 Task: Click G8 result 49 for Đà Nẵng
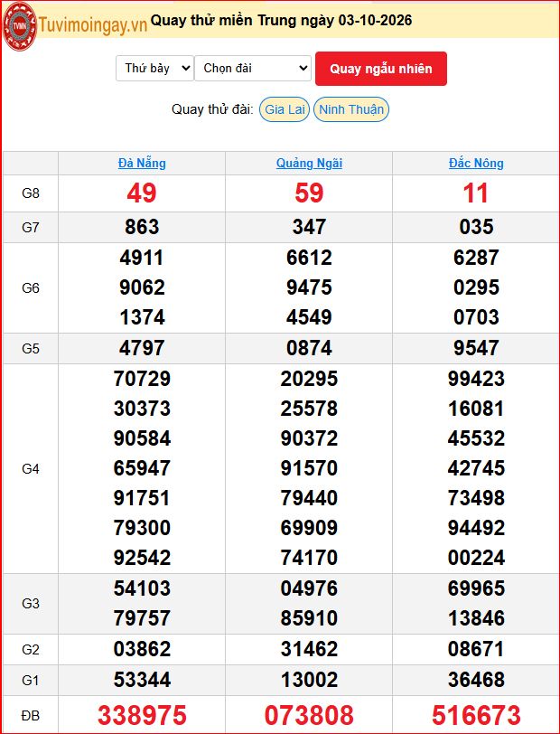tap(142, 193)
